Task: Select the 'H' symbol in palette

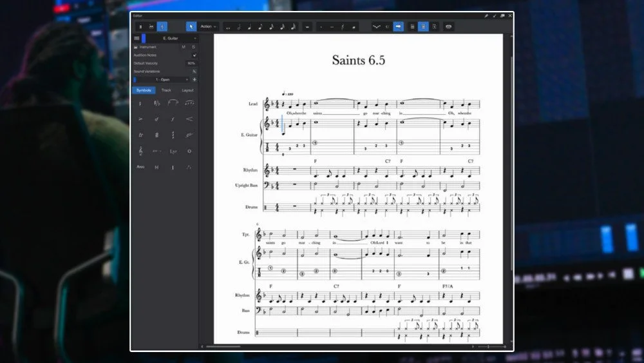Action: tap(156, 168)
